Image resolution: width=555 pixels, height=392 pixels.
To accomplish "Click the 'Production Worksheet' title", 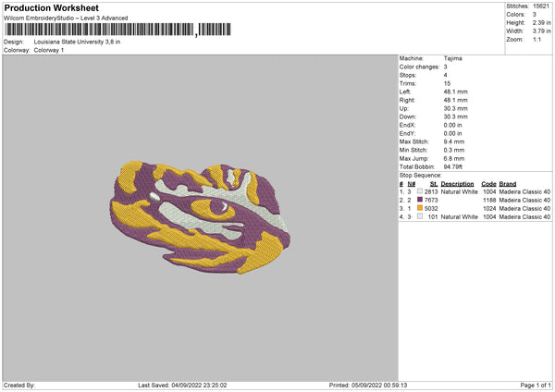I will click(51, 7).
